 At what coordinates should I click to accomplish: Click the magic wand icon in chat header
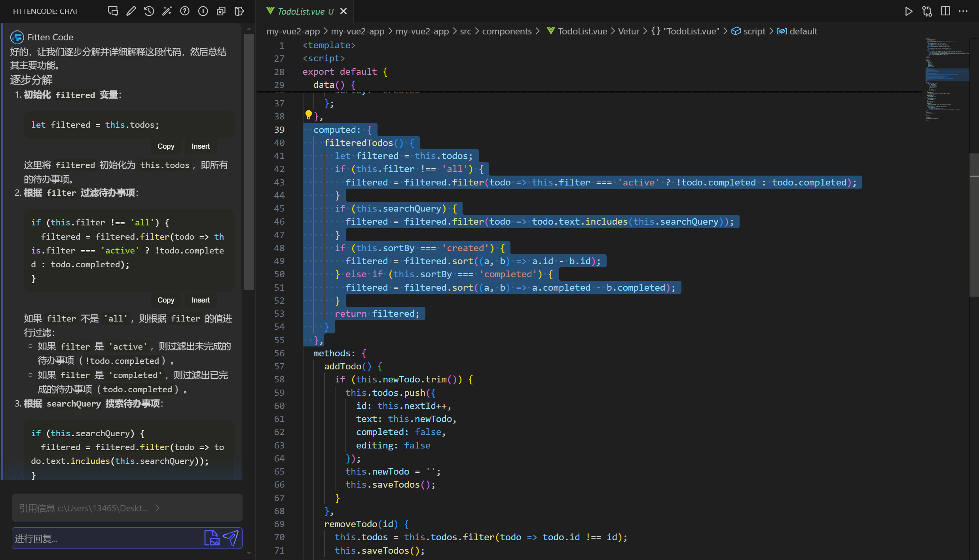tap(167, 11)
